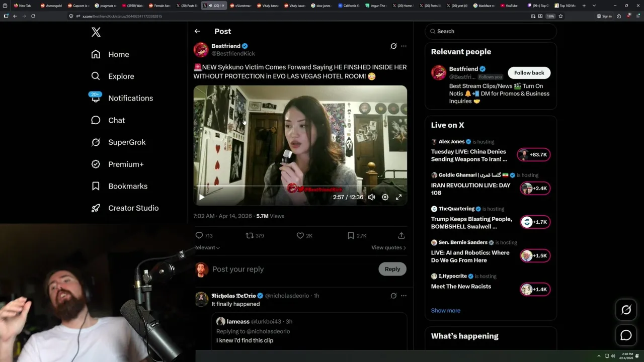Open SuperGrok from the sidebar
The image size is (644, 362).
[118, 142]
